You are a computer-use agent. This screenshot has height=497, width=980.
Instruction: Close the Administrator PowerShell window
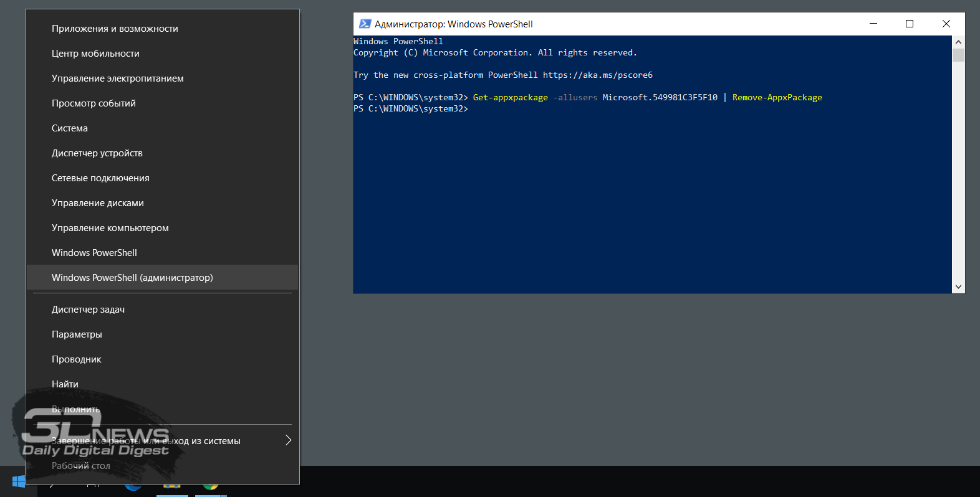946,24
